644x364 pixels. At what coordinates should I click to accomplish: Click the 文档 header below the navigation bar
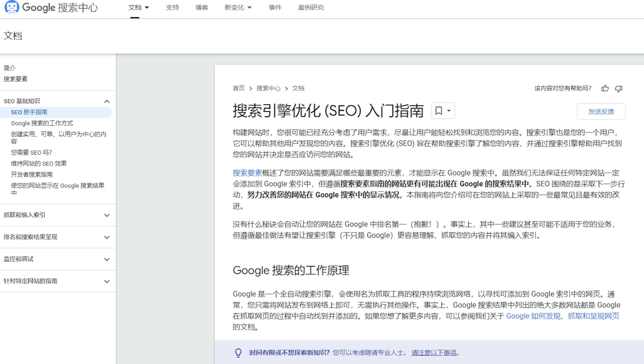click(13, 36)
